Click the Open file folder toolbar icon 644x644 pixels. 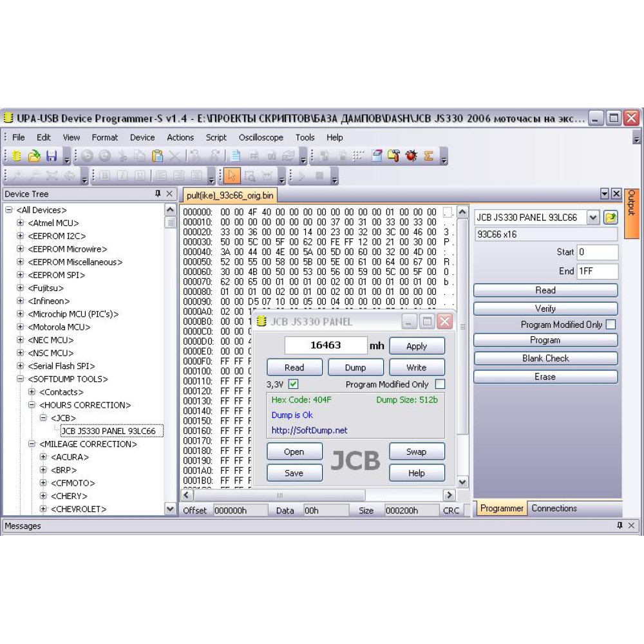(34, 156)
